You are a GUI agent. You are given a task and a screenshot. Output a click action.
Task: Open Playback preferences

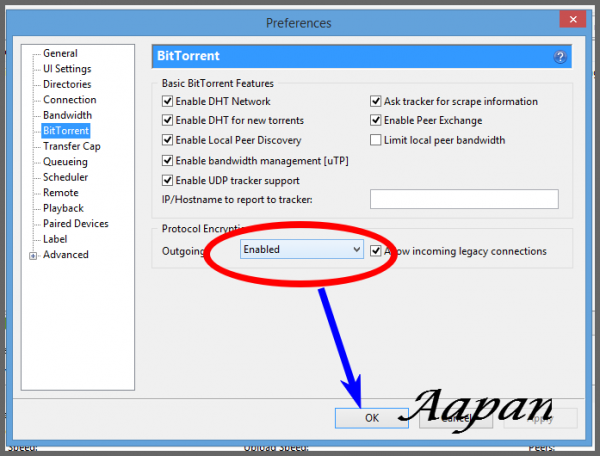(x=63, y=208)
